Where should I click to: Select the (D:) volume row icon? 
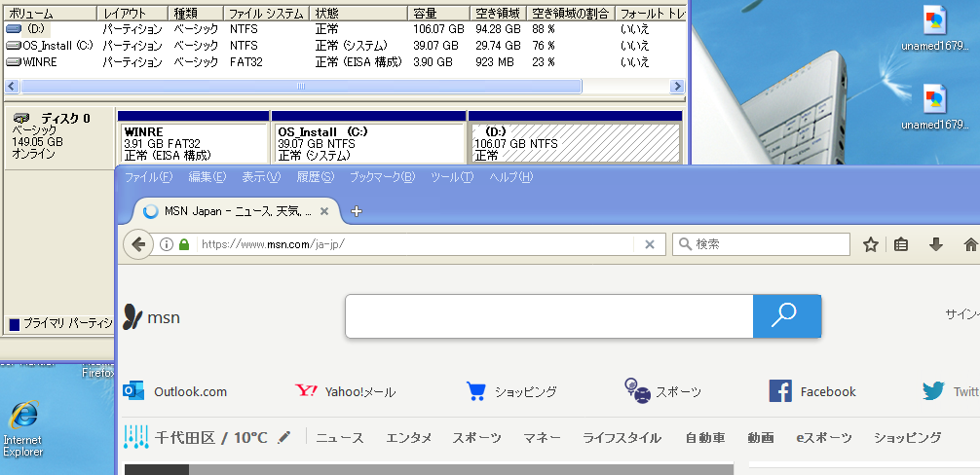click(x=14, y=28)
